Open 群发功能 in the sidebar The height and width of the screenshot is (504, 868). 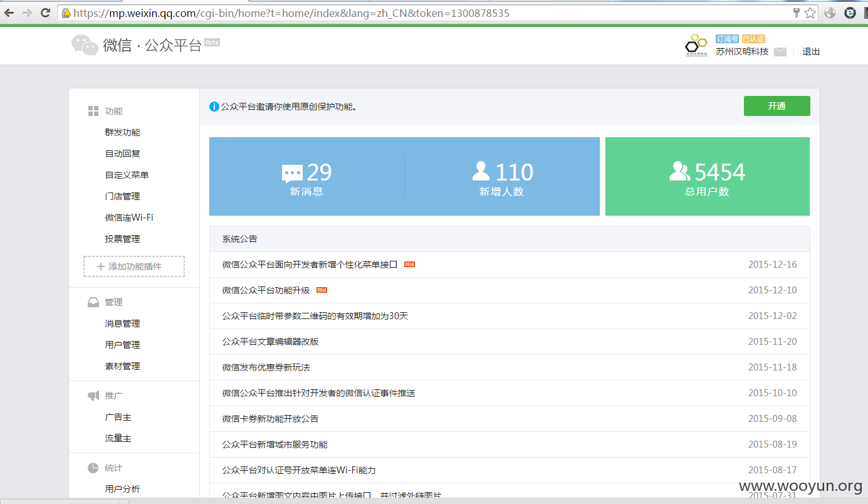[x=123, y=132]
